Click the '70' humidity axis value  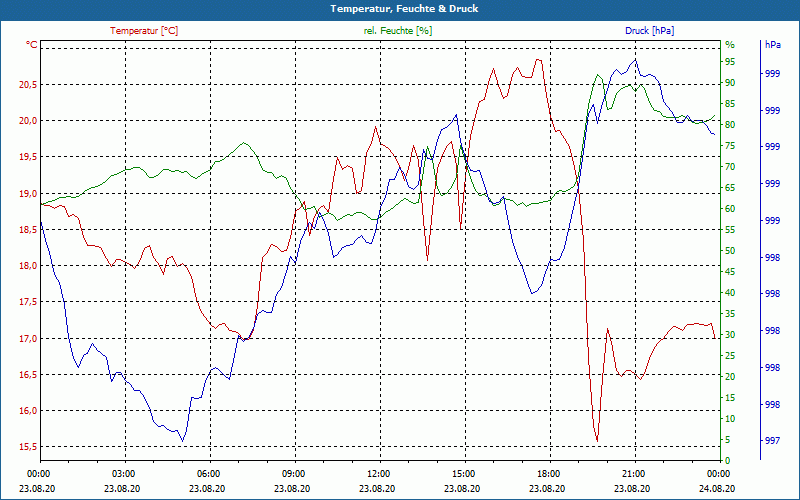[730, 167]
